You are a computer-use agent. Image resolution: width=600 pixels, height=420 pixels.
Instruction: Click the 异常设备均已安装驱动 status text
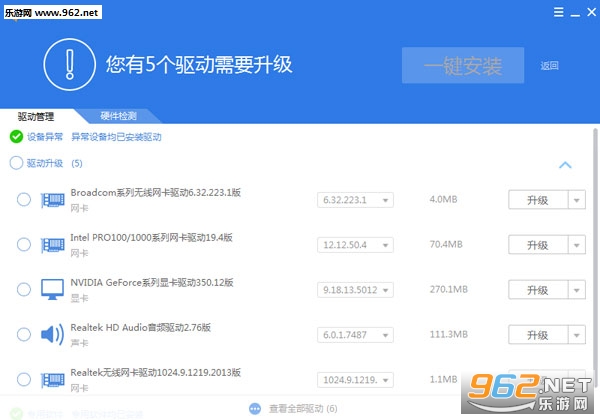pyautogui.click(x=116, y=137)
